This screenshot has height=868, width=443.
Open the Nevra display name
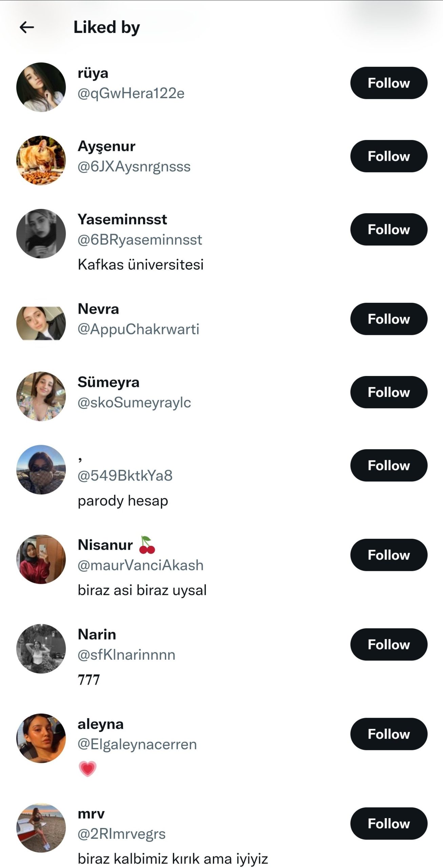[x=98, y=309]
